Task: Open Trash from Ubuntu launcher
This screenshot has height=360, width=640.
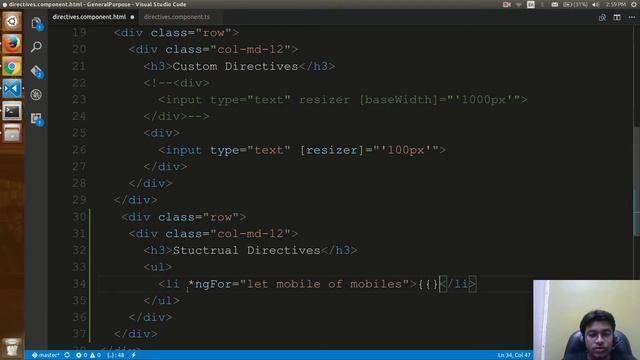Action: point(12,347)
